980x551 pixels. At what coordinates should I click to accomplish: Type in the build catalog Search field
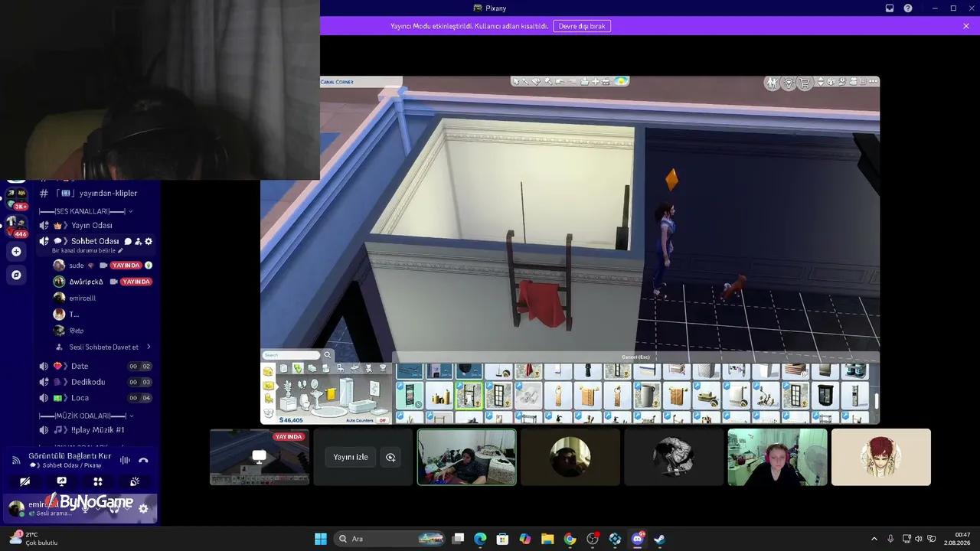tap(291, 355)
